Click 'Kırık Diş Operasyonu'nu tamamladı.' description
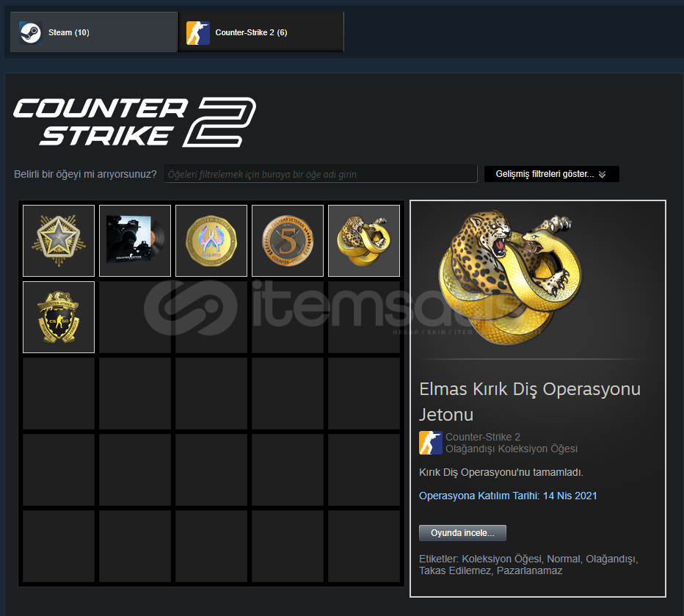Screen dimensions: 684x616 (501, 473)
